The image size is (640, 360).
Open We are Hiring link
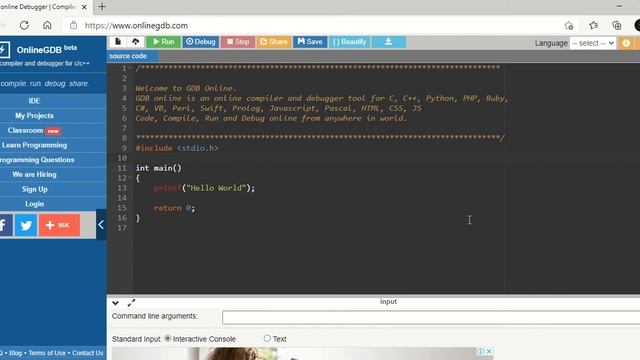tap(34, 174)
